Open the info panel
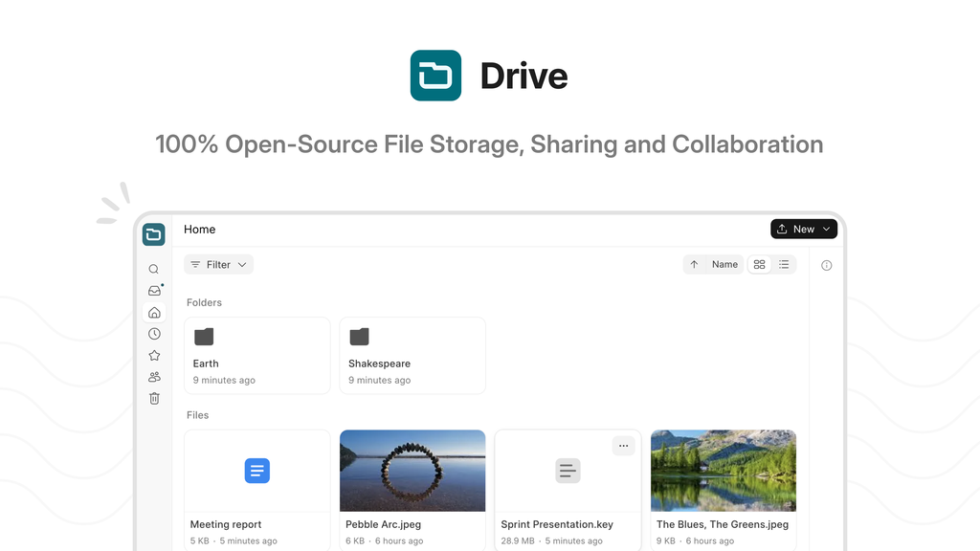The width and height of the screenshot is (980, 551). coord(826,265)
